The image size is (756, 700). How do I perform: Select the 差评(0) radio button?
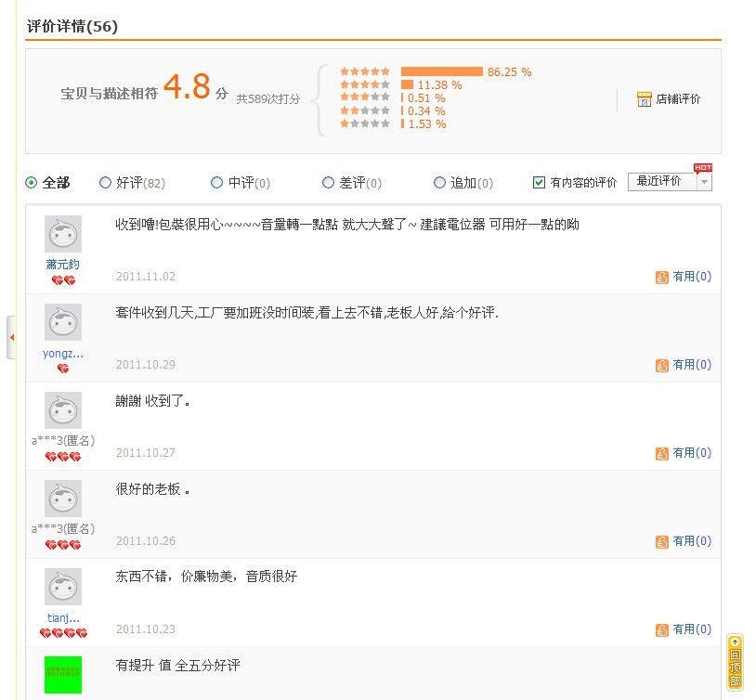(328, 183)
